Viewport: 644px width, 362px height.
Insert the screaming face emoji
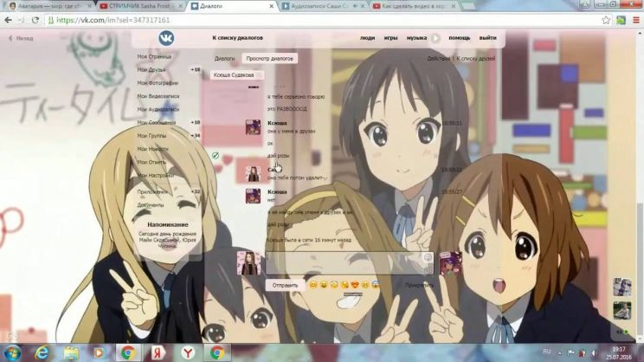[376, 285]
